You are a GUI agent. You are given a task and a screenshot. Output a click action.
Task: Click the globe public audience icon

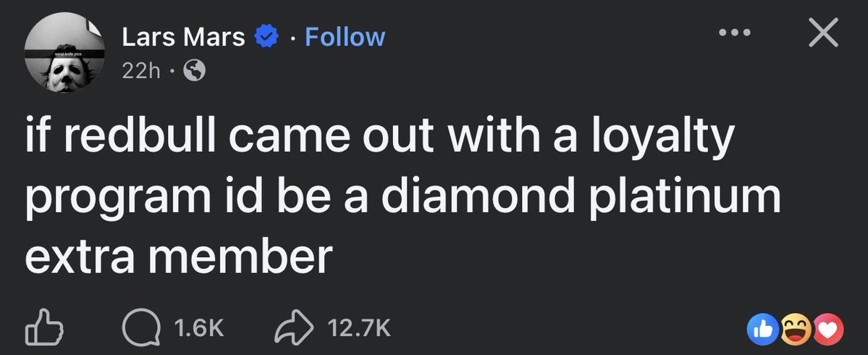[x=194, y=70]
